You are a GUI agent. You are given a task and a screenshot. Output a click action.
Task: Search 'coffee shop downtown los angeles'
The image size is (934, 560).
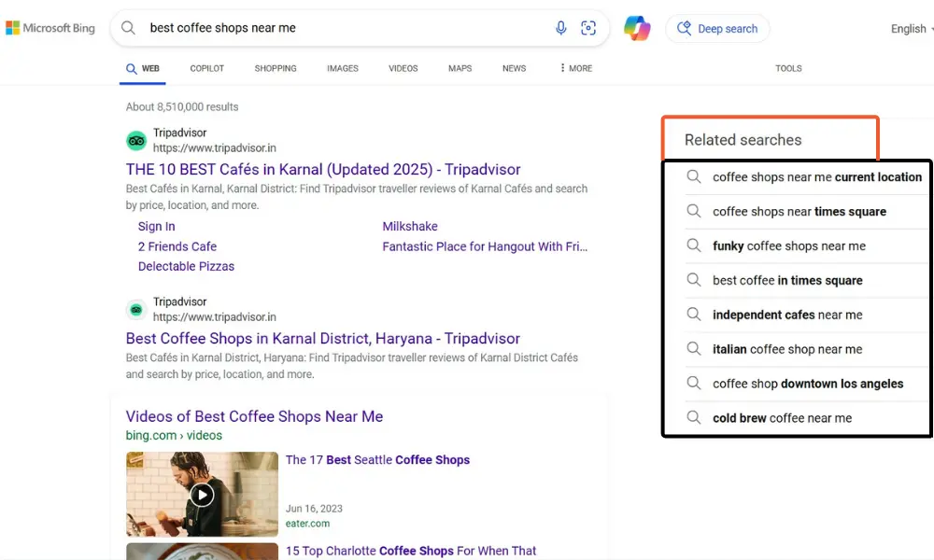808,384
